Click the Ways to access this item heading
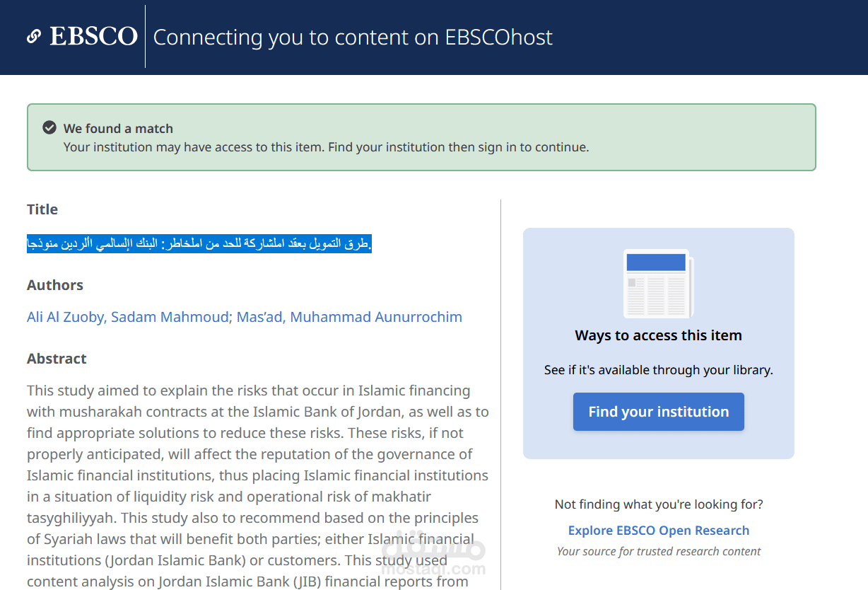Viewport: 868px width, 590px height. tap(658, 335)
